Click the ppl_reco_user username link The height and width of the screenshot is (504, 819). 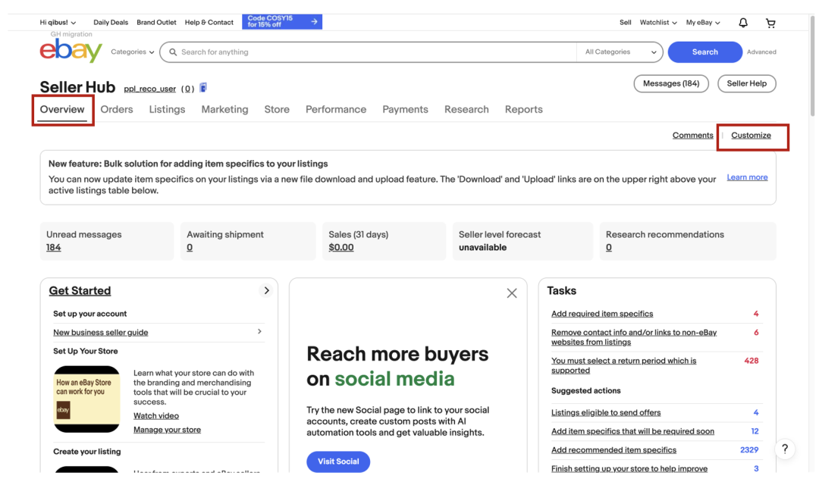pos(149,89)
